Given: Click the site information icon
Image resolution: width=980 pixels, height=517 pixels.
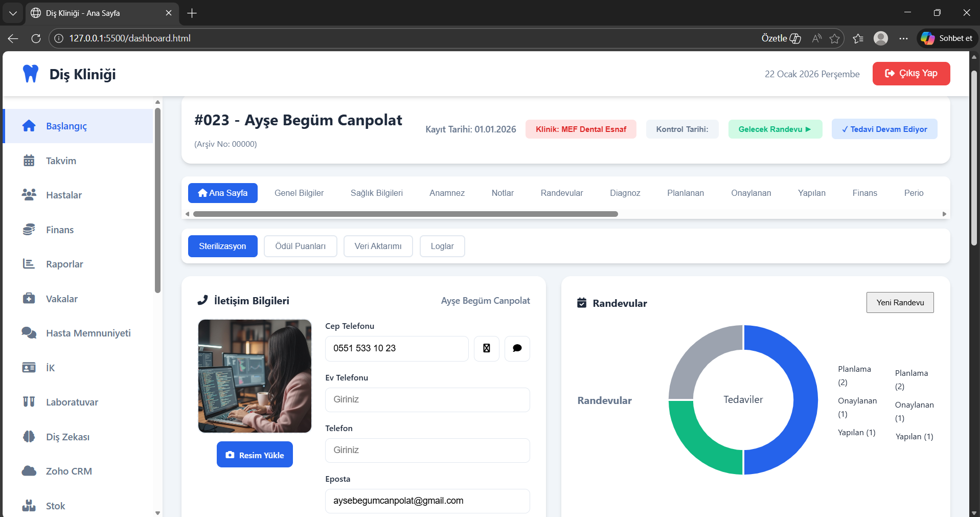Looking at the screenshot, I should point(59,38).
